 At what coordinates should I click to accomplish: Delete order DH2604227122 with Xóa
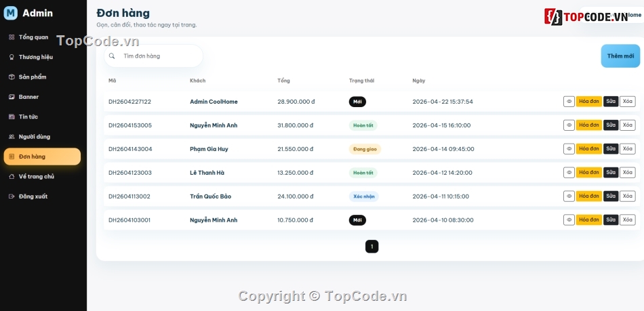628,102
